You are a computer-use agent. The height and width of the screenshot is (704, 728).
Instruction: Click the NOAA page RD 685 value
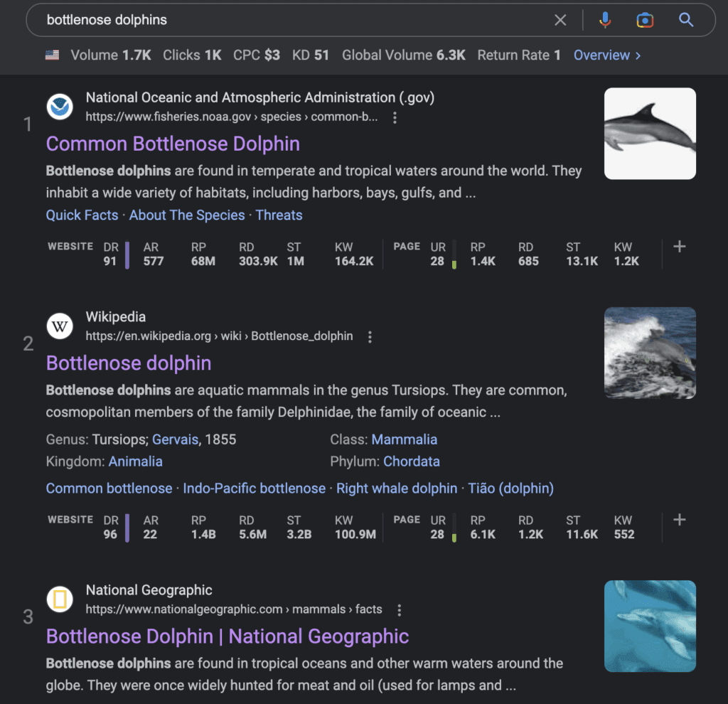pos(529,261)
